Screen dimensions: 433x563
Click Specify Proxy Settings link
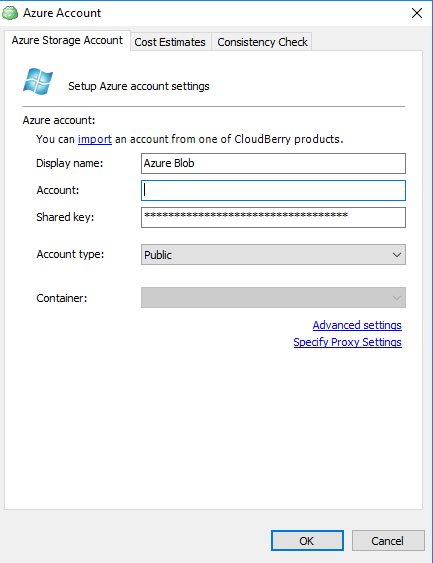coord(348,342)
